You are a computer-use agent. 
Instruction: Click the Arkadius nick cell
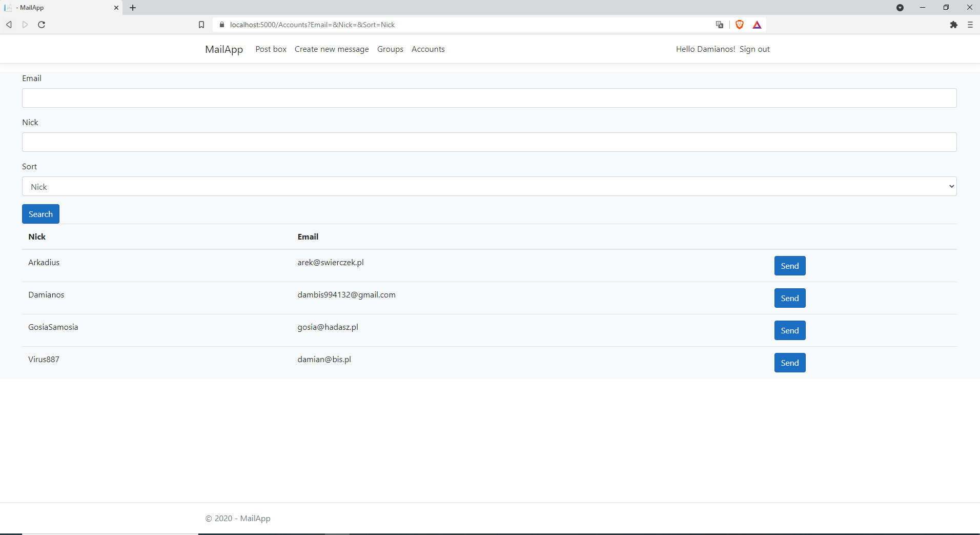click(x=44, y=263)
